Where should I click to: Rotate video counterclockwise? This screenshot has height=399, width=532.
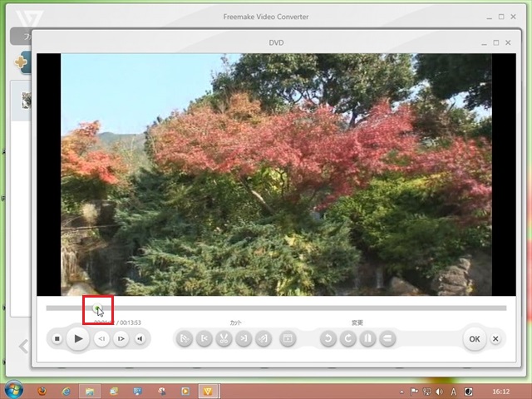point(328,338)
